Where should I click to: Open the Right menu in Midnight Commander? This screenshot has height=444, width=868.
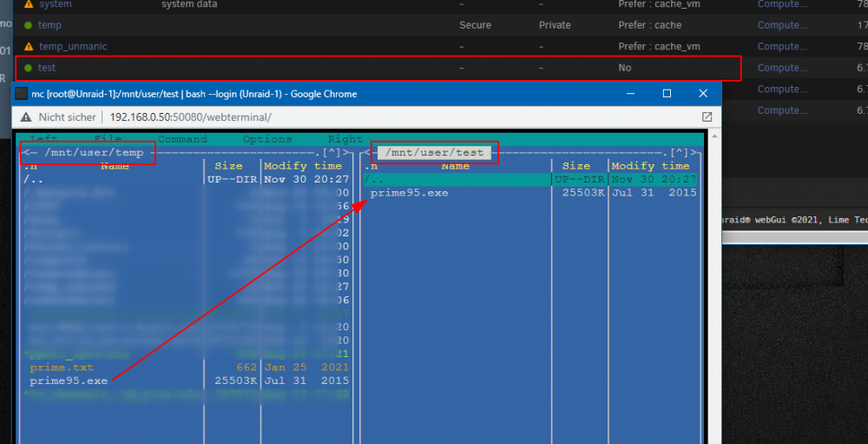[x=345, y=139]
